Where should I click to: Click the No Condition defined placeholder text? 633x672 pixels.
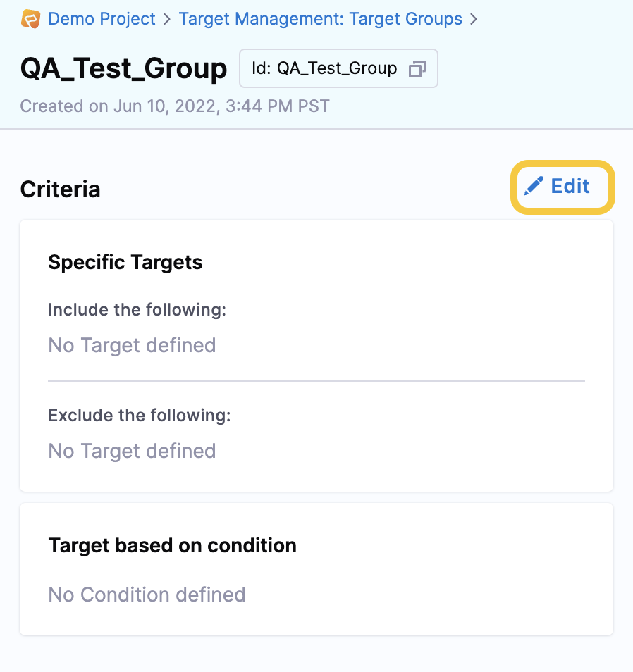(147, 595)
